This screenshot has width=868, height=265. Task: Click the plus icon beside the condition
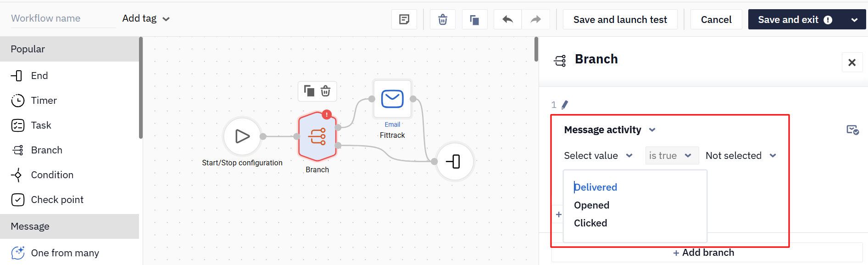(x=559, y=214)
